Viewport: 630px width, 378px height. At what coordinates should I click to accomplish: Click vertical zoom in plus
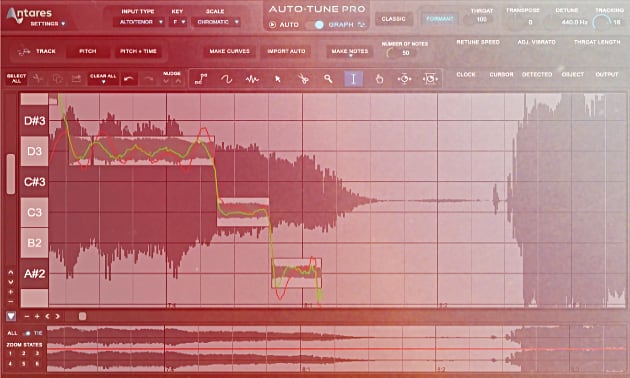(11, 292)
